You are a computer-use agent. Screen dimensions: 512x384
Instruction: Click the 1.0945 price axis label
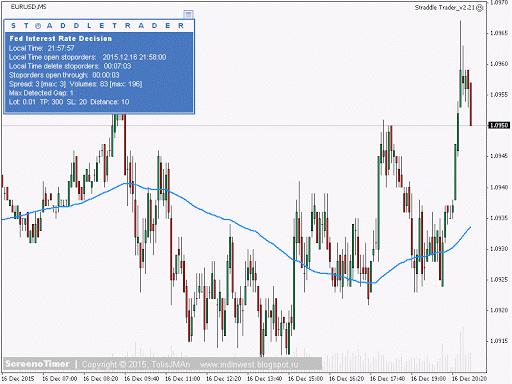tap(499, 156)
